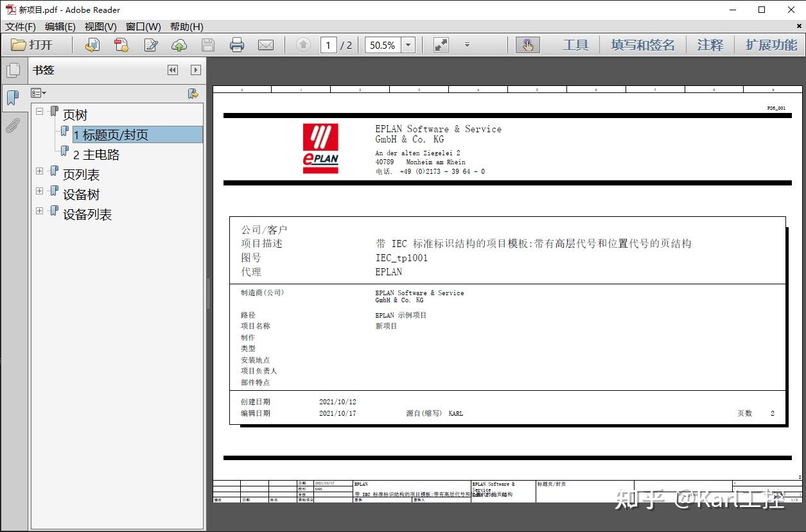Open the 文件 menu
Image resolution: width=806 pixels, height=532 pixels.
tap(19, 27)
